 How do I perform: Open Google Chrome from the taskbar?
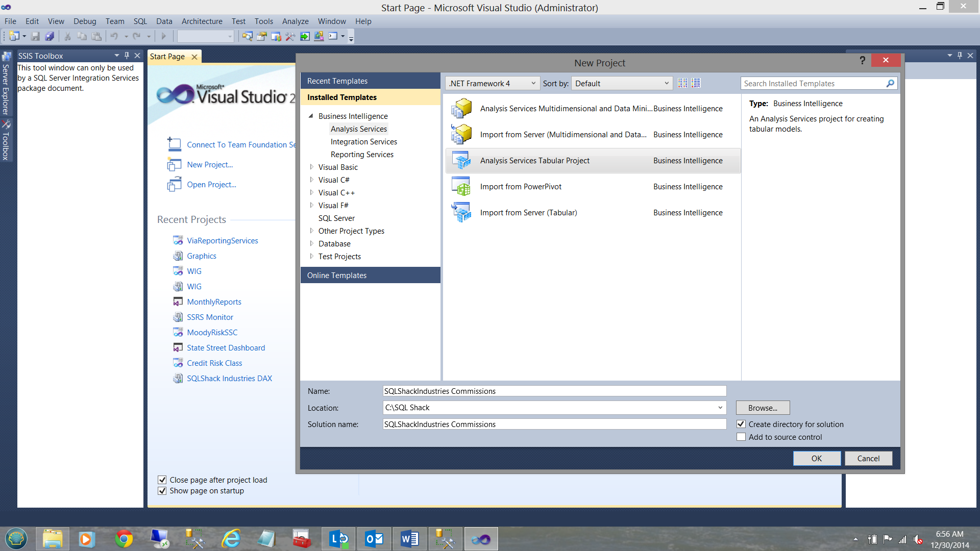(124, 539)
